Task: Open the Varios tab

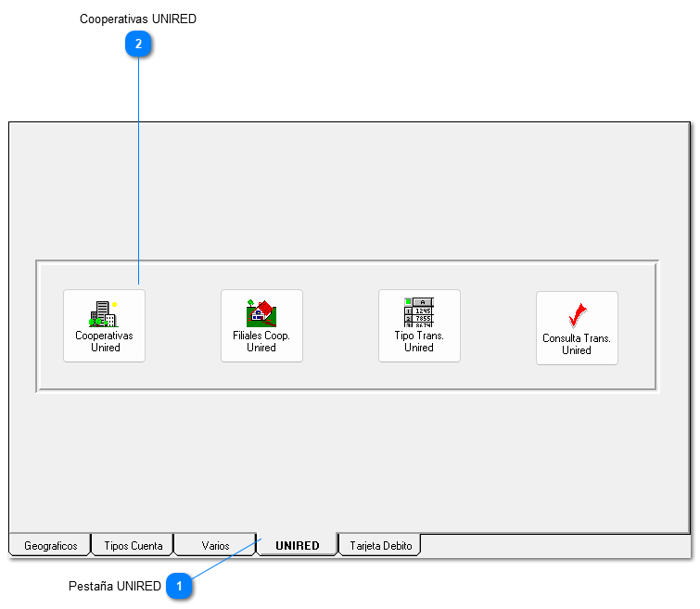Action: [215, 546]
